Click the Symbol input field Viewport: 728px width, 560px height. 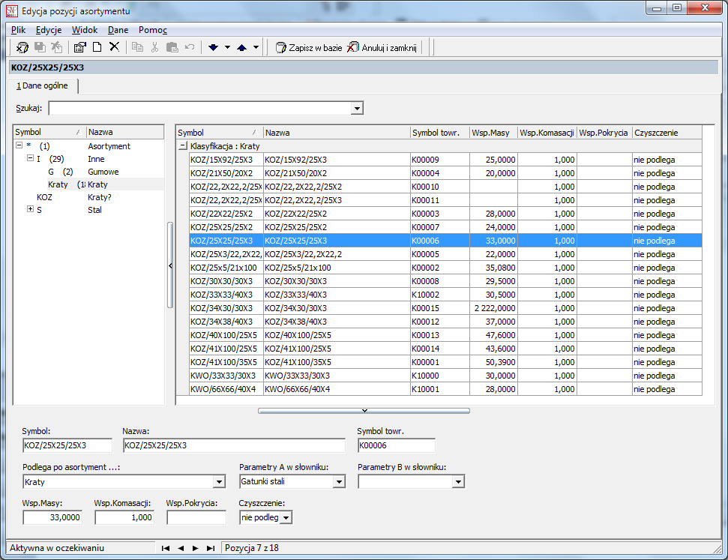point(67,445)
